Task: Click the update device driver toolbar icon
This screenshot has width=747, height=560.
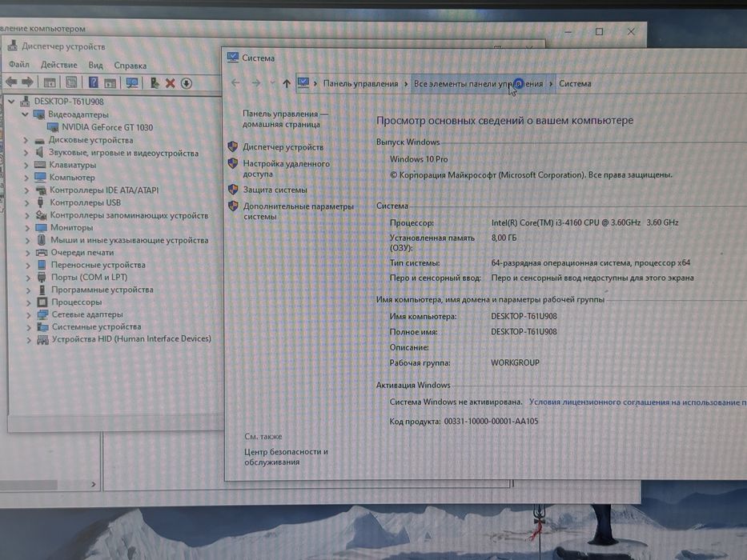Action: pyautogui.click(x=154, y=83)
